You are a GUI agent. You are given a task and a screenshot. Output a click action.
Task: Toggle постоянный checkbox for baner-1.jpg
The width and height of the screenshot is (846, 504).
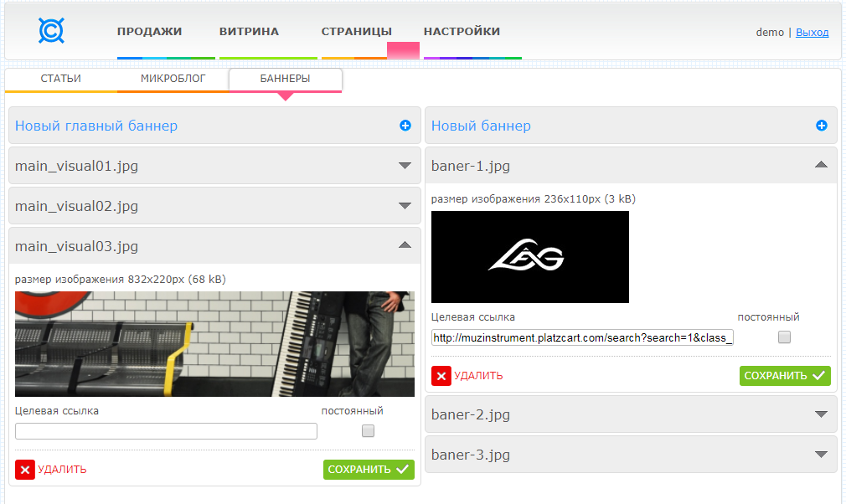click(785, 337)
